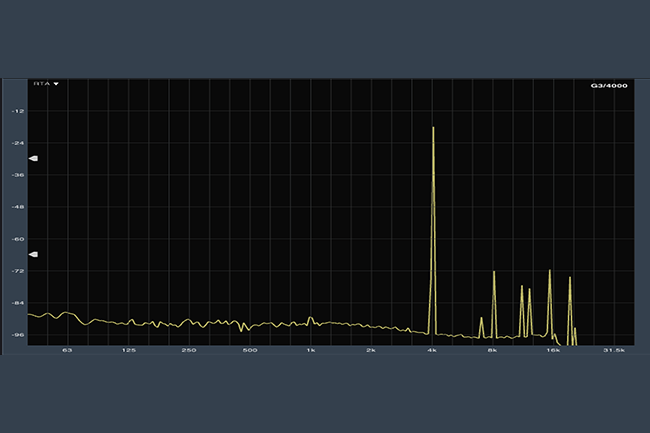The height and width of the screenshot is (433, 650).
Task: Click the G3/4000 peak readout
Action: click(x=609, y=85)
